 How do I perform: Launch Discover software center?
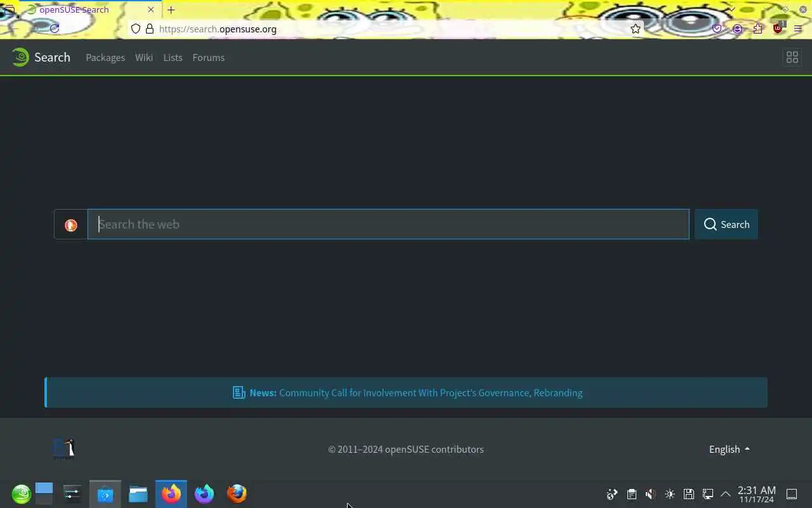(105, 493)
